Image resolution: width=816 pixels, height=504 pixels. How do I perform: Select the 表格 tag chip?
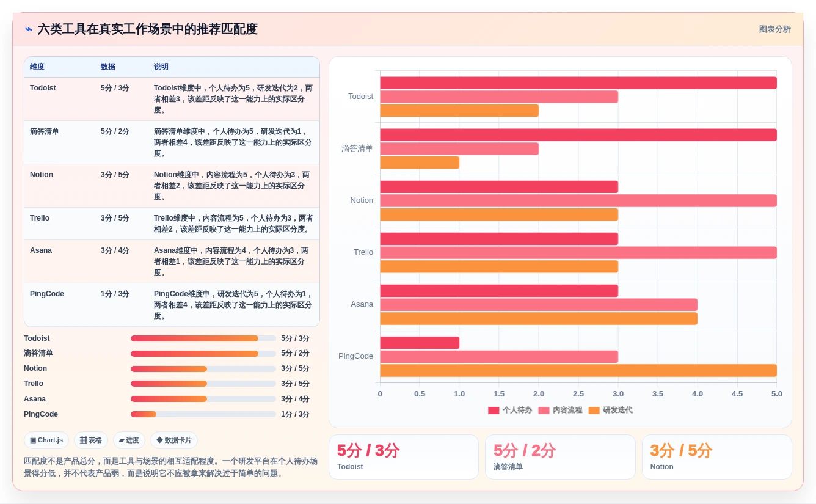(91, 440)
